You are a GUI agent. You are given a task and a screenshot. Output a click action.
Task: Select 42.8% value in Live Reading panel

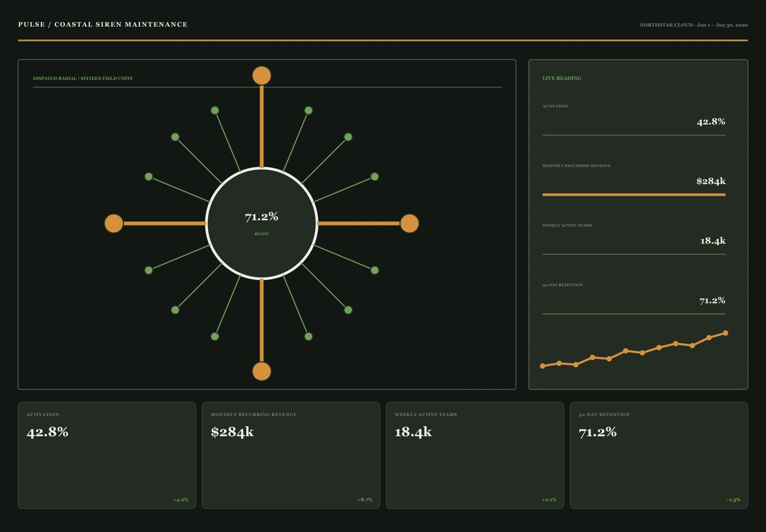coord(711,121)
